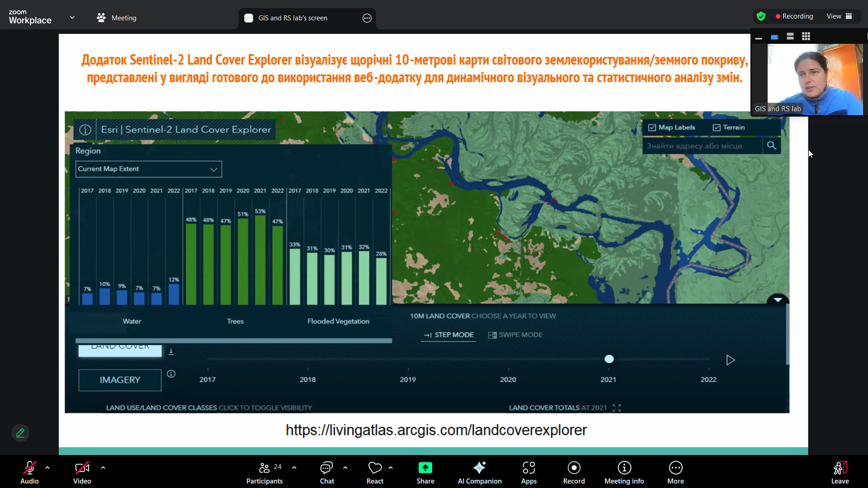This screenshot has height=488, width=868.
Task: Open the Current Map Extent dropdown
Action: tap(148, 169)
